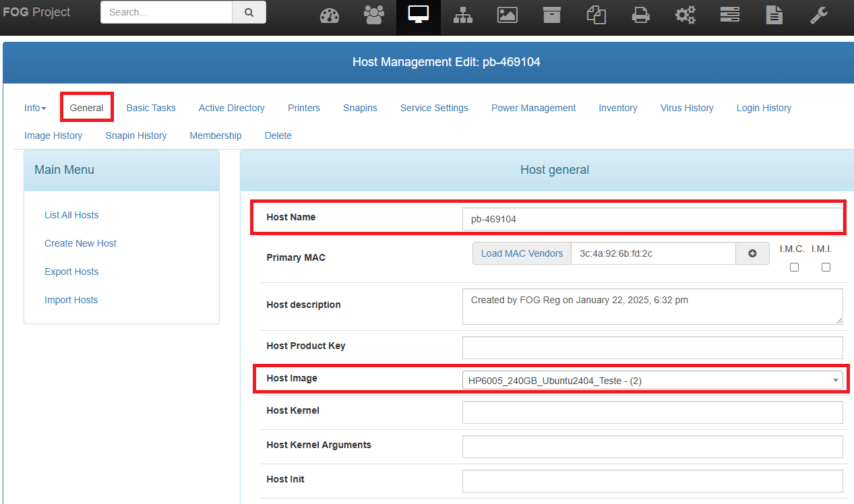Click the magnifier search button
Viewport: 854px width, 504px height.
click(249, 12)
